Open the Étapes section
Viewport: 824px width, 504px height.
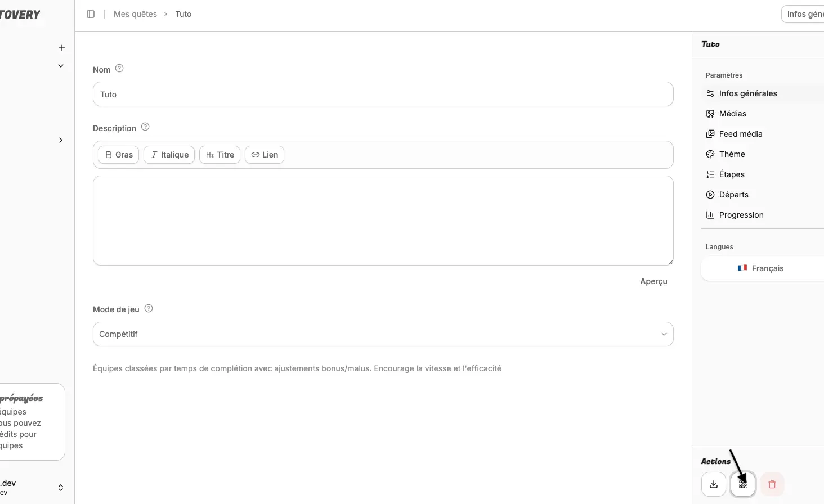pos(763,174)
